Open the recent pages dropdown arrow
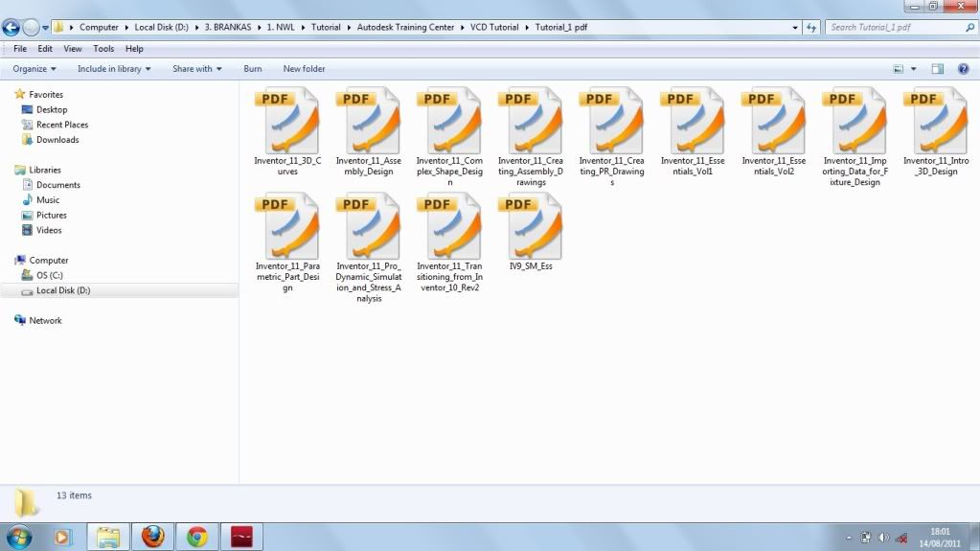980x551 pixels. [x=46, y=28]
